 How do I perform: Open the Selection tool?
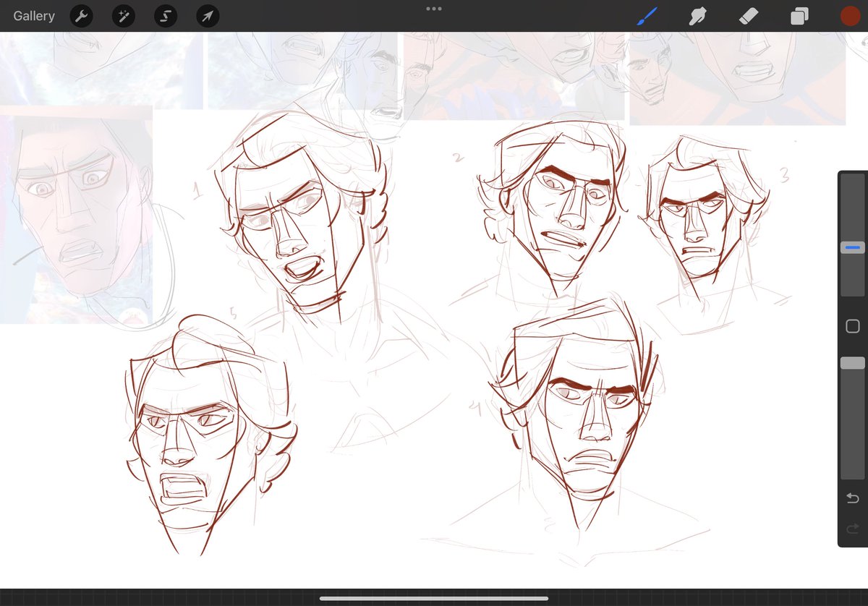click(166, 16)
